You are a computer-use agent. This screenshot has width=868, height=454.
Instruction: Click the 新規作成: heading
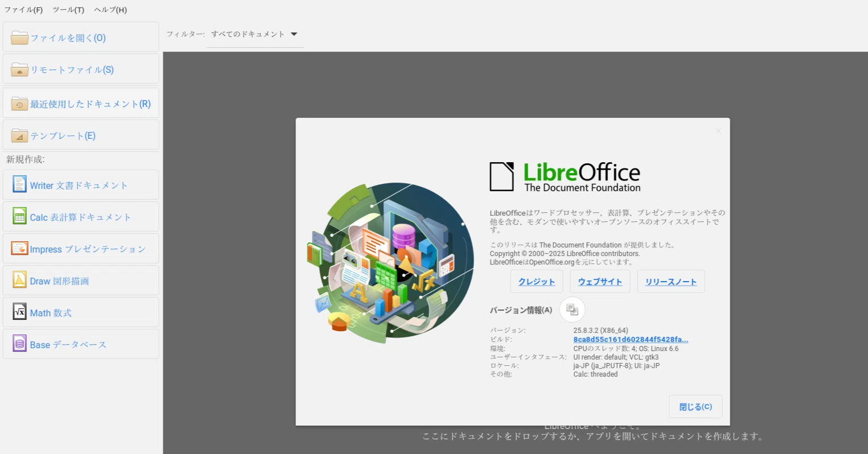[x=25, y=159]
